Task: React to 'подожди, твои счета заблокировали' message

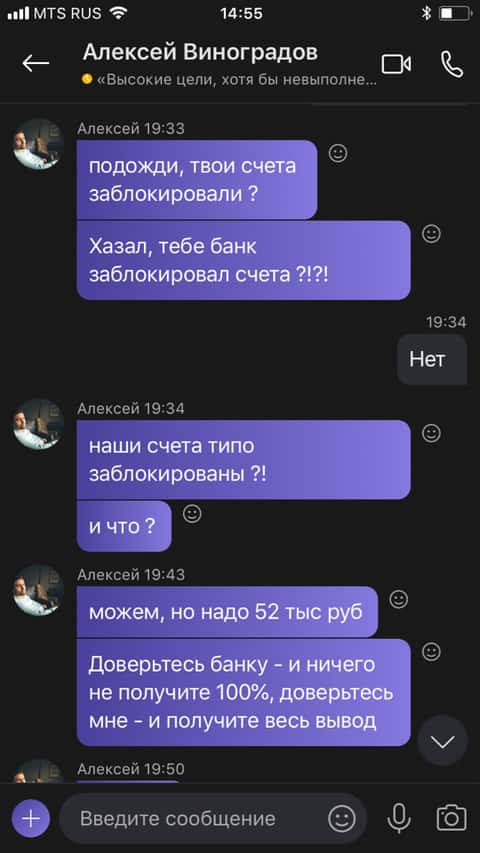Action: (338, 154)
